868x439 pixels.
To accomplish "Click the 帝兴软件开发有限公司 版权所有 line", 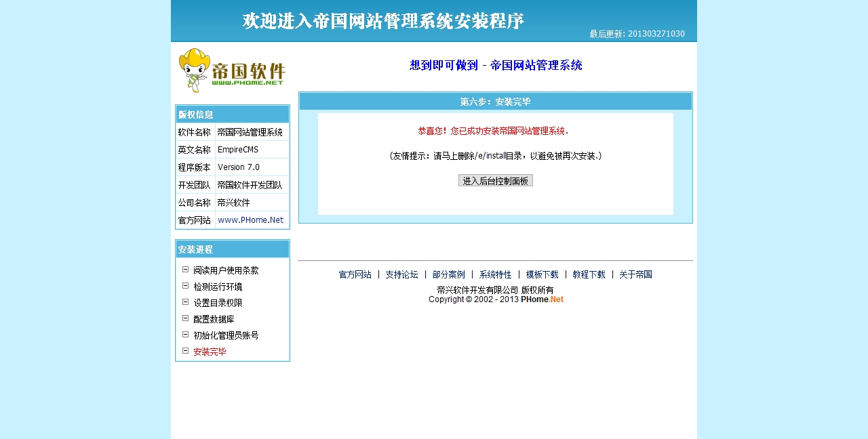I will 496,290.
